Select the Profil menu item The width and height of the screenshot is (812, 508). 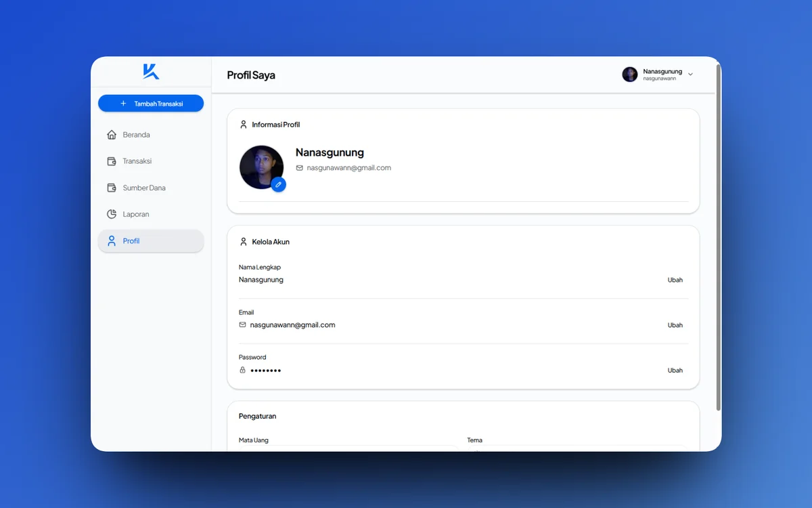(151, 241)
